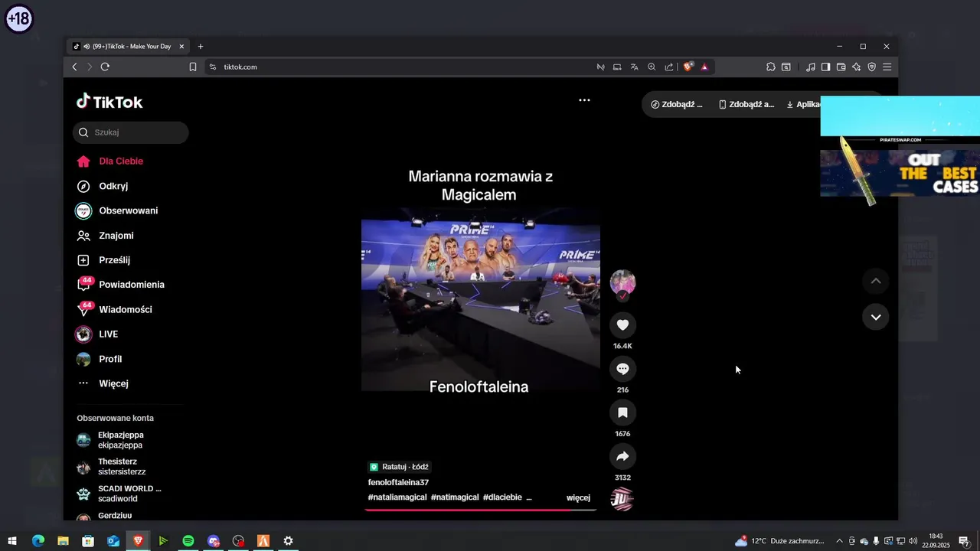980x551 pixels.
Task: Open the weather widget showing 12°C
Action: click(x=779, y=541)
